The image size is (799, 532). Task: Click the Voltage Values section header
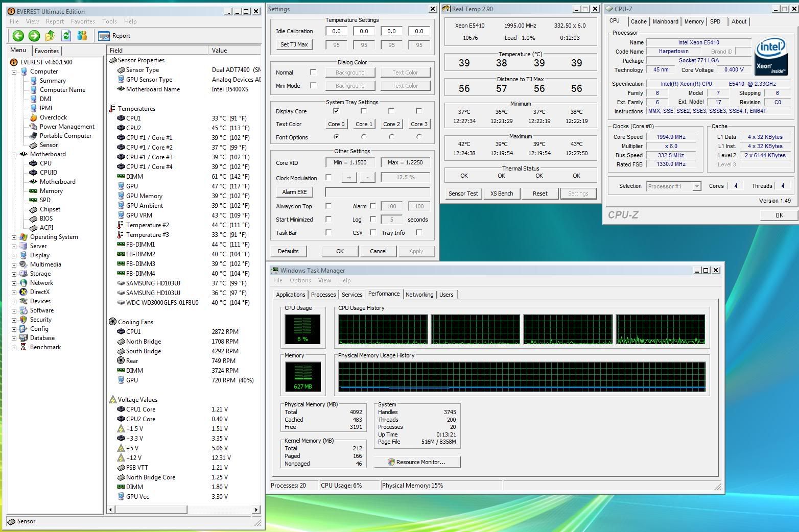tap(137, 400)
